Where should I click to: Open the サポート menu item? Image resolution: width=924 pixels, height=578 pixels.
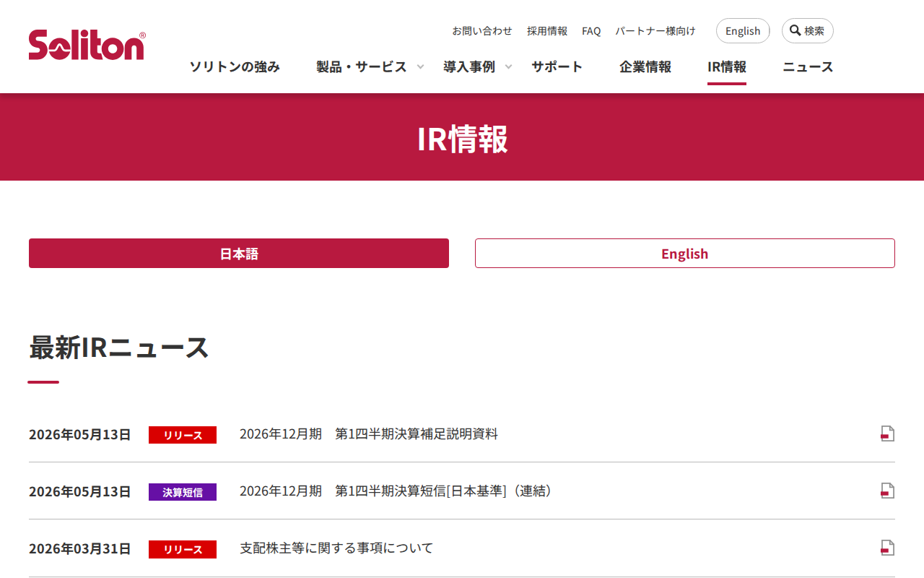point(557,66)
